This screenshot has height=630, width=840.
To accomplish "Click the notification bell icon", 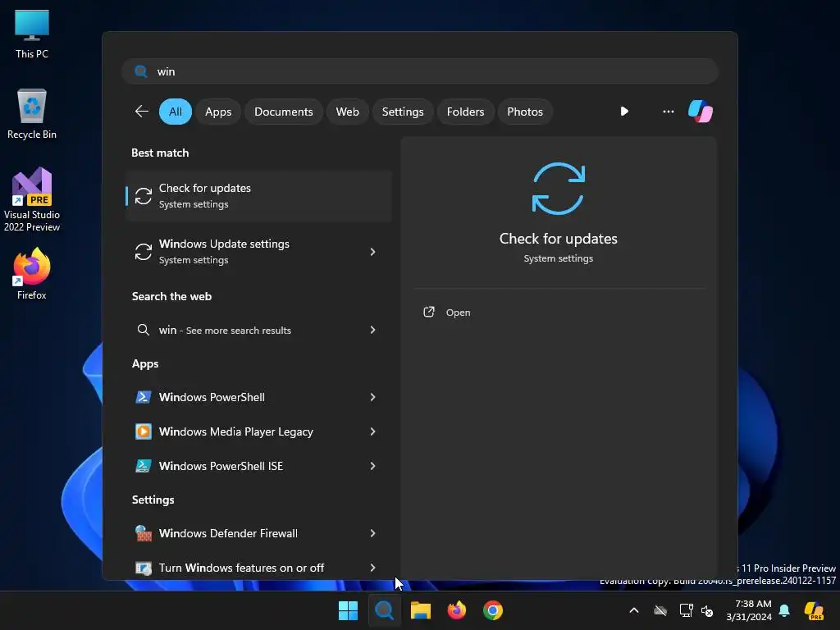I will 784,610.
